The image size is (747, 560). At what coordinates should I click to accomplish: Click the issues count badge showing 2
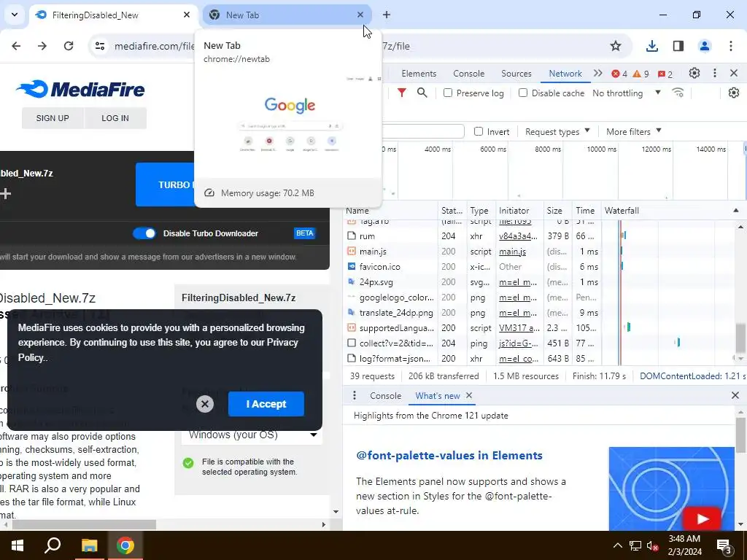tap(665, 74)
